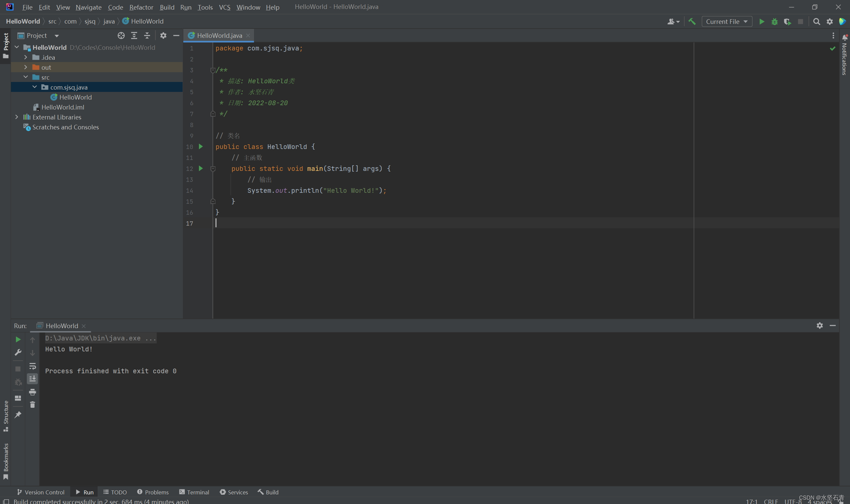Expand External Libraries node
The height and width of the screenshot is (504, 850).
click(x=17, y=117)
